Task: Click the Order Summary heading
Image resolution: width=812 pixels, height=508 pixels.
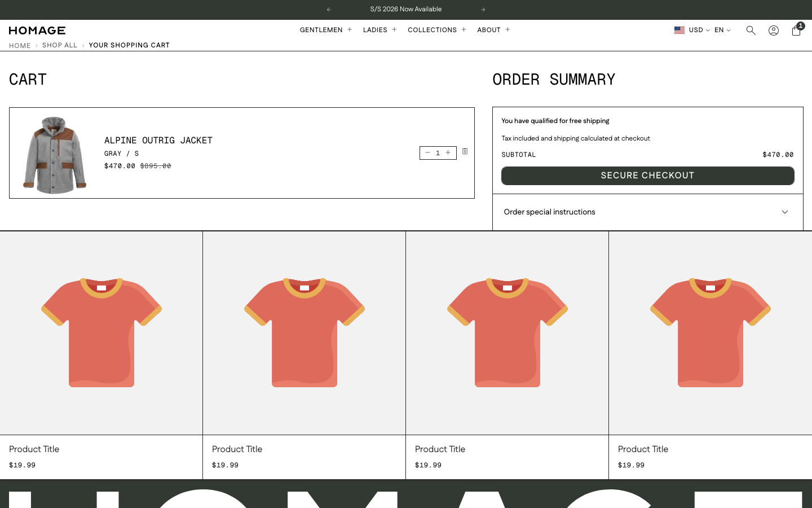Action: [554, 80]
